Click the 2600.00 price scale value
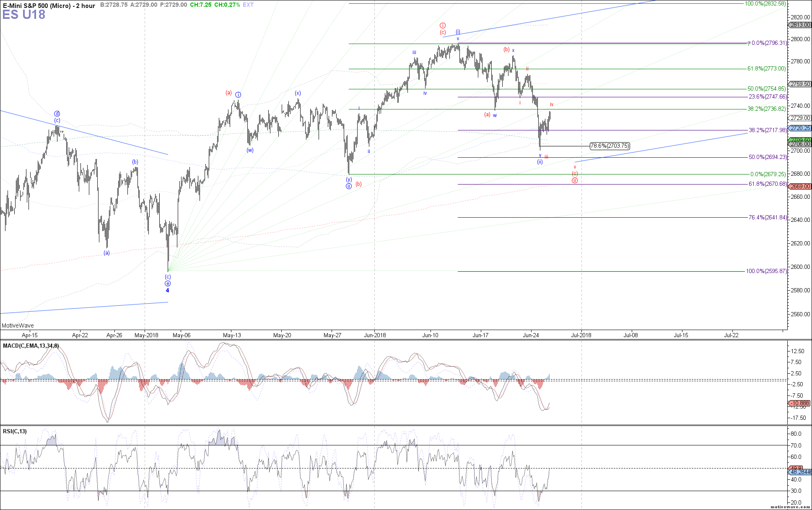The height and width of the screenshot is (510, 812). tap(800, 267)
